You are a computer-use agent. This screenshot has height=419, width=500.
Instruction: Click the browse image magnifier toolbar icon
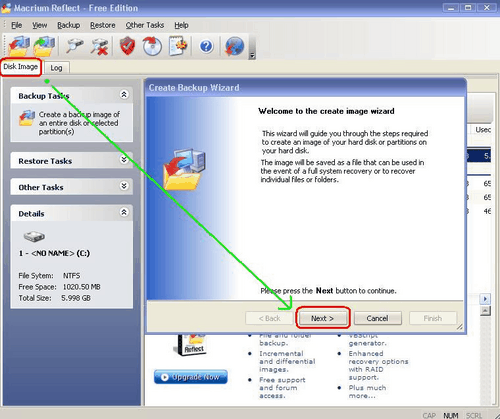(x=74, y=46)
